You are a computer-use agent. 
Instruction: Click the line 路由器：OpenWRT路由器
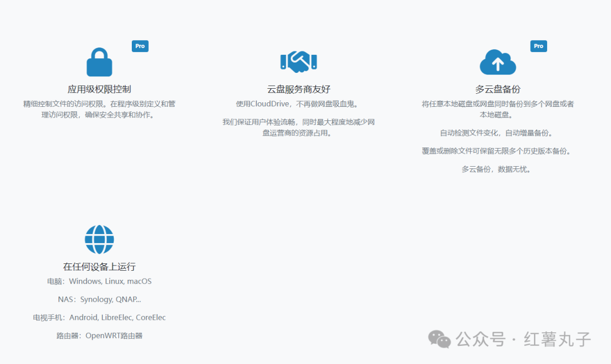pyautogui.click(x=100, y=336)
